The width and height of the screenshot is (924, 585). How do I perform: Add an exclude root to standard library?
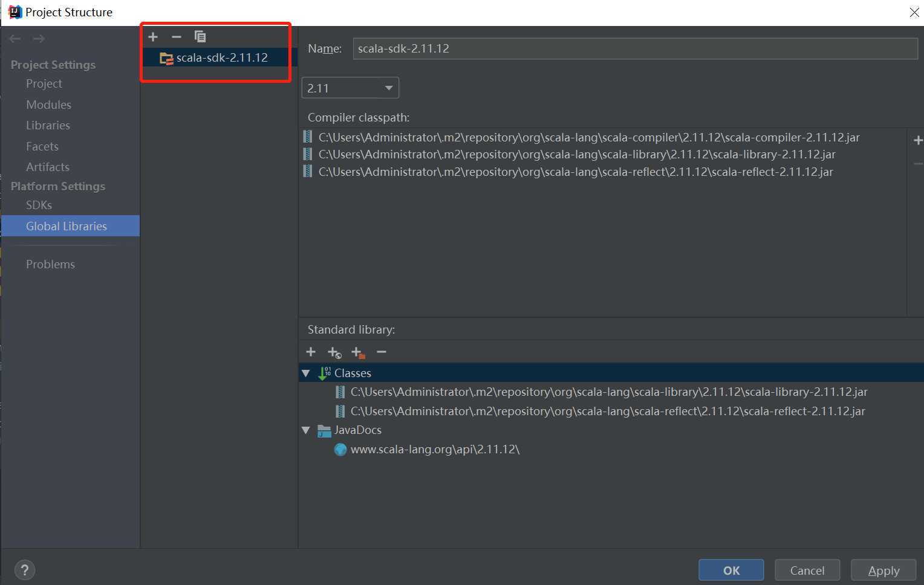[x=358, y=352]
